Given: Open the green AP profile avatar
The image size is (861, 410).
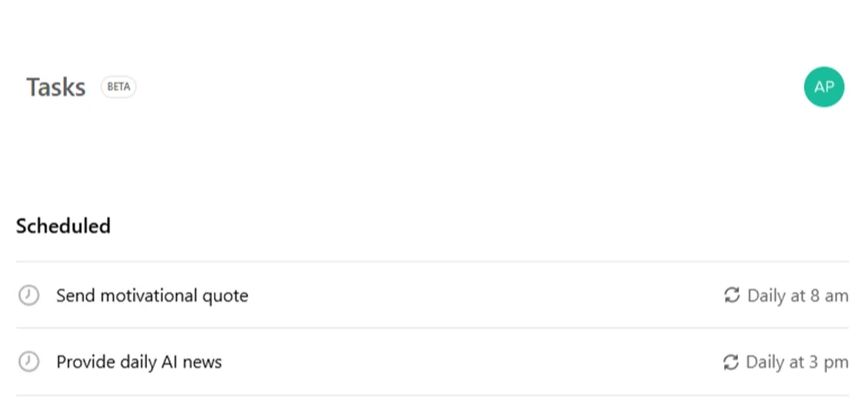Looking at the screenshot, I should pyautogui.click(x=823, y=87).
